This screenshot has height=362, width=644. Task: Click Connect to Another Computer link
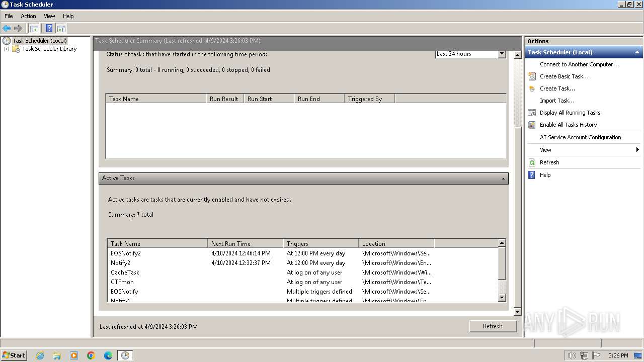click(x=579, y=64)
